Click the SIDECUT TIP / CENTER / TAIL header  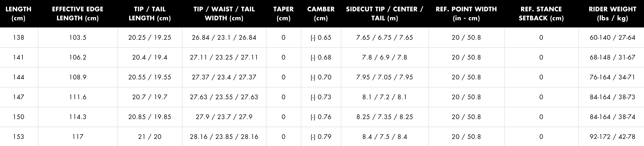pos(385,13)
